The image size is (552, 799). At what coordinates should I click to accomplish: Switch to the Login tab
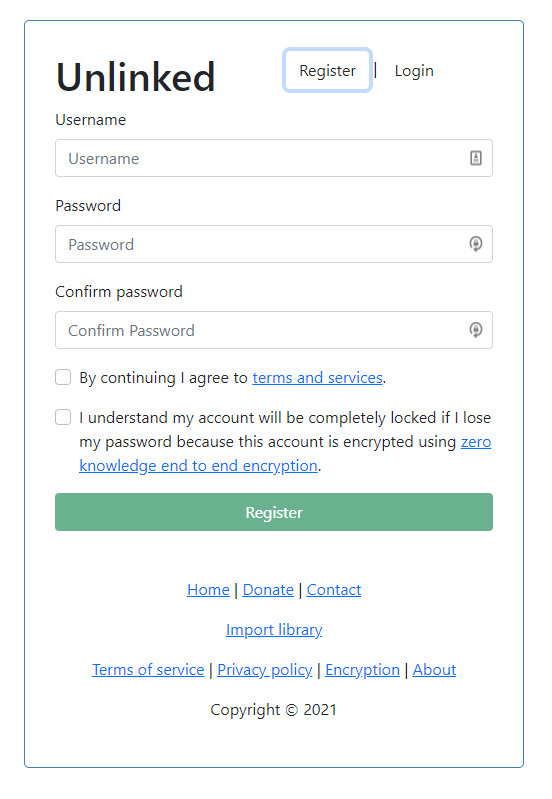pos(414,70)
